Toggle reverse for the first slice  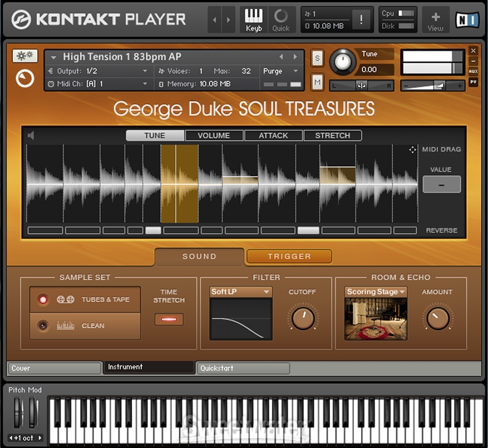point(45,231)
